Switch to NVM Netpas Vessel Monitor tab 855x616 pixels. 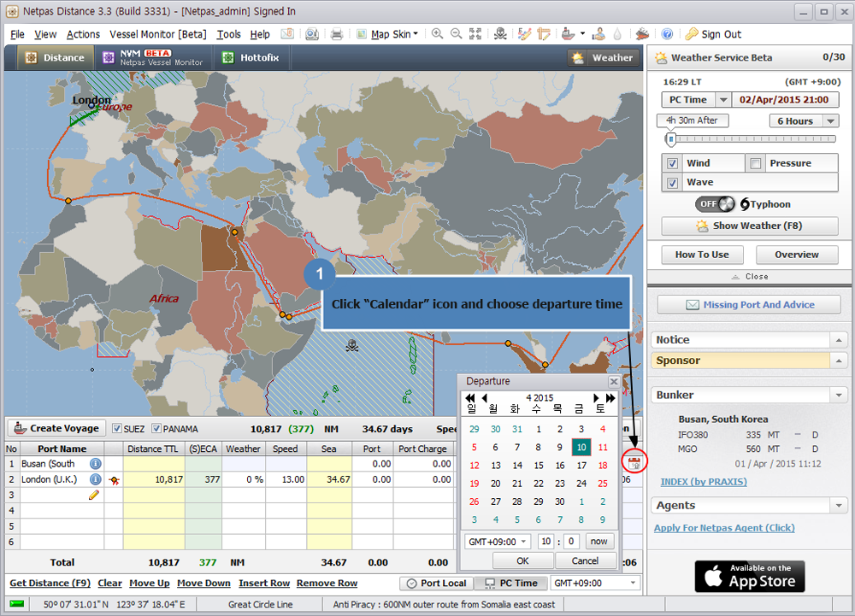tap(153, 58)
